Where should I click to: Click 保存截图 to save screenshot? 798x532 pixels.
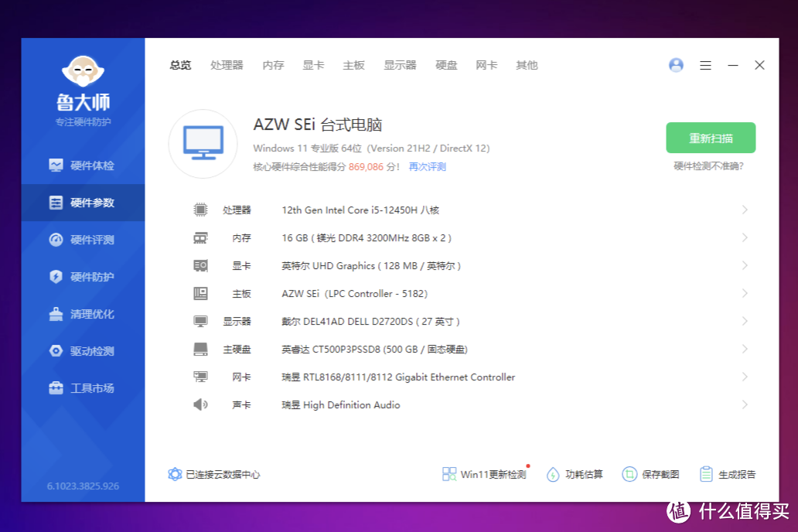651,475
